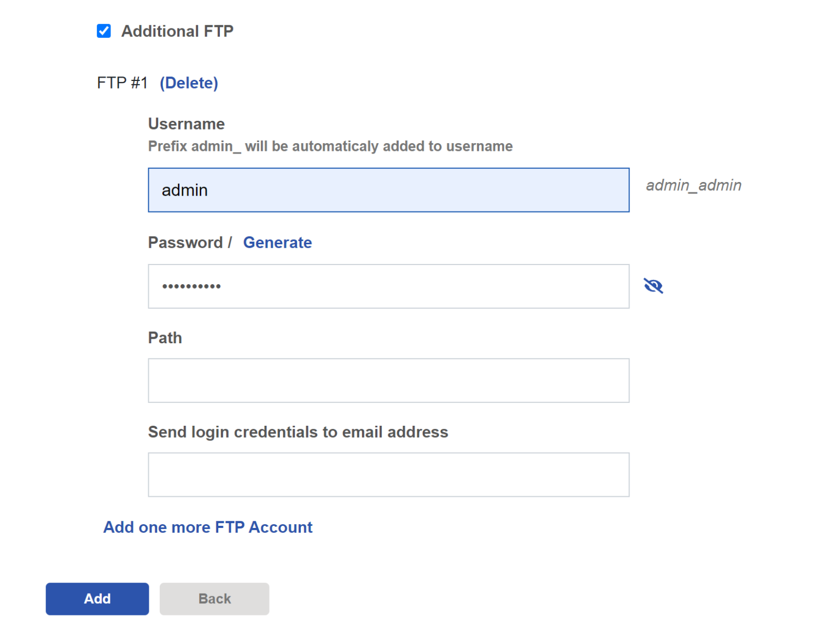Click the Path field label
Screen dimensions: 840x628
click(x=165, y=338)
